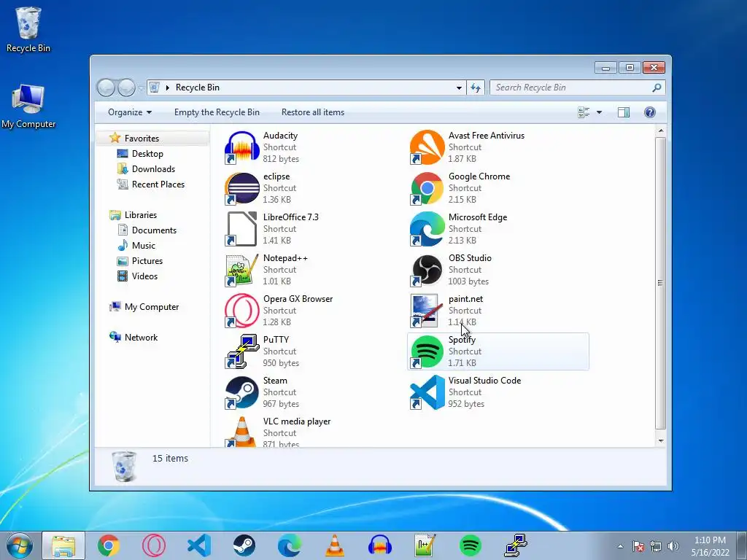Open the Help question mark button

coord(650,112)
